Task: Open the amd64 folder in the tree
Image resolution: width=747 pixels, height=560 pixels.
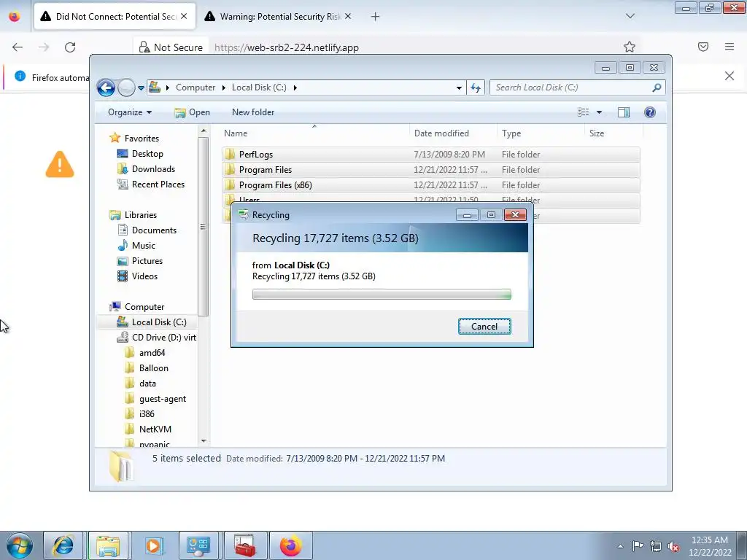Action: (x=152, y=353)
